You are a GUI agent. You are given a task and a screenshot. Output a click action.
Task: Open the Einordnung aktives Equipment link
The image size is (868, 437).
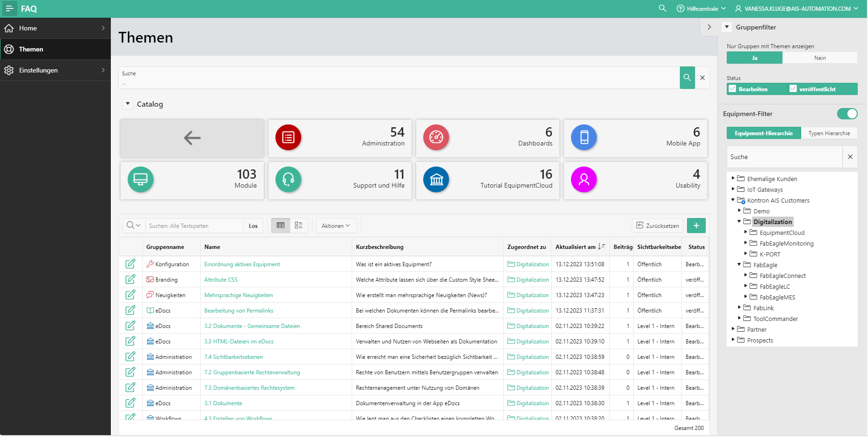point(242,264)
